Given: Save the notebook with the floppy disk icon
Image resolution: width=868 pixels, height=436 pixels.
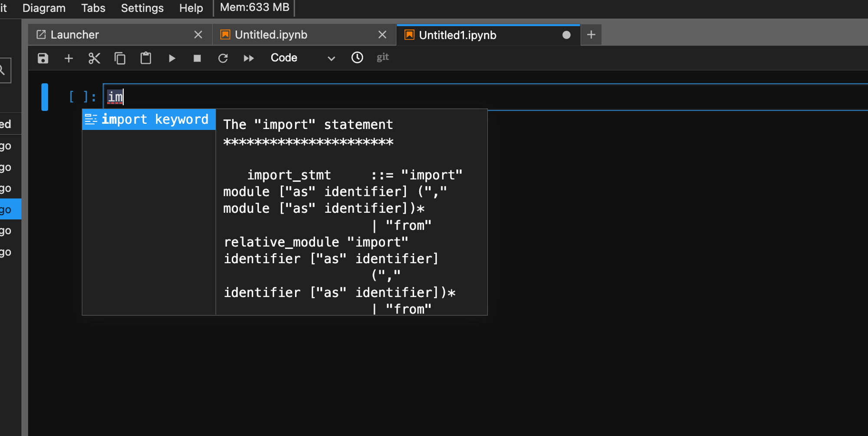Looking at the screenshot, I should (43, 58).
